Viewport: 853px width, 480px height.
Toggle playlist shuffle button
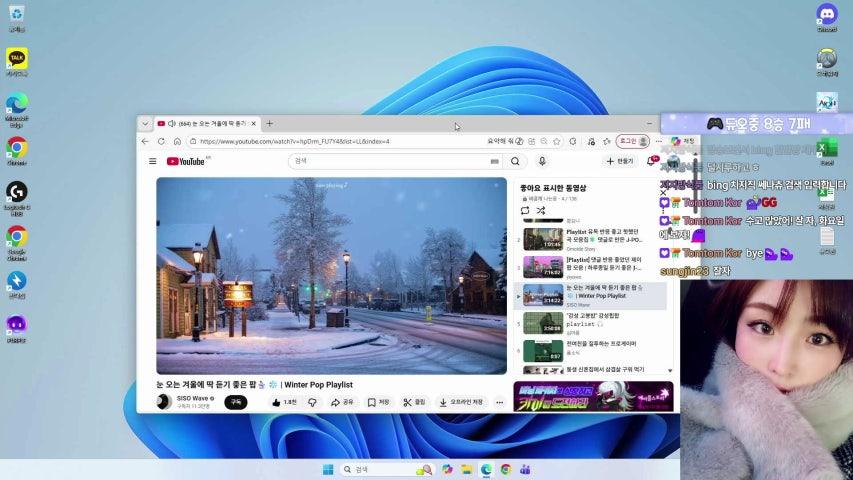541,211
